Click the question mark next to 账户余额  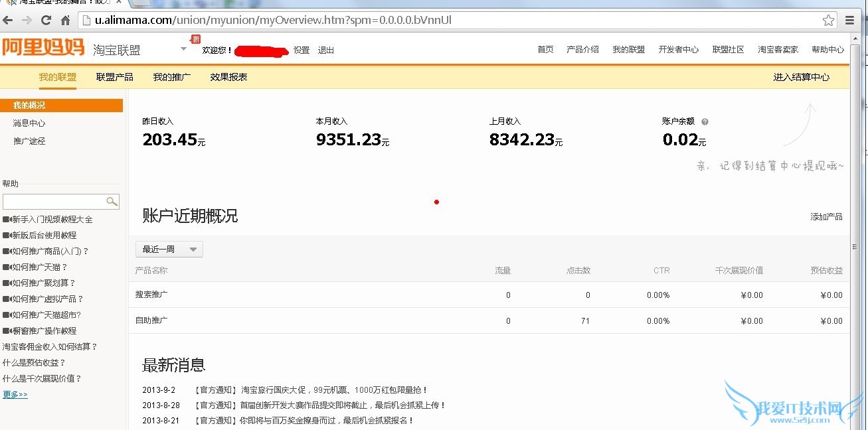click(705, 122)
